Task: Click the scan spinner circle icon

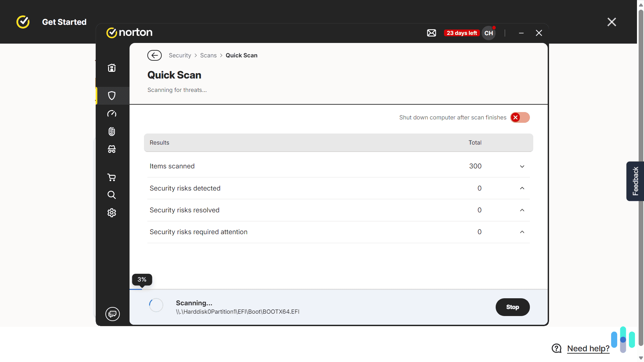Action: click(x=156, y=305)
